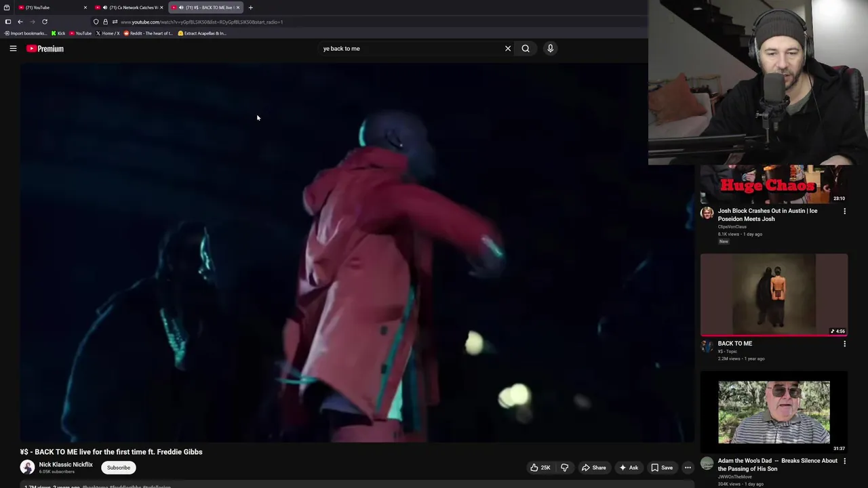This screenshot has width=868, height=488.
Task: Open 'Adam the Woo's Dad' video title
Action: pyautogui.click(x=777, y=464)
